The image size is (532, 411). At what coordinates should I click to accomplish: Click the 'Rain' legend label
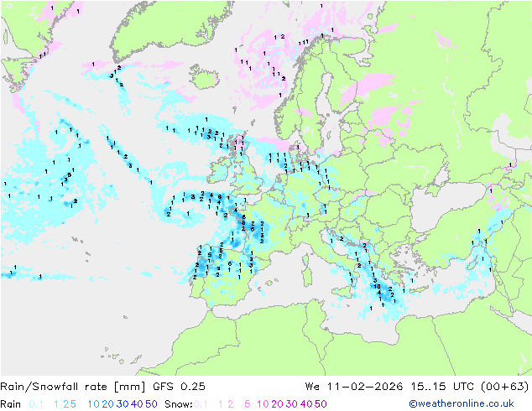(x=11, y=404)
